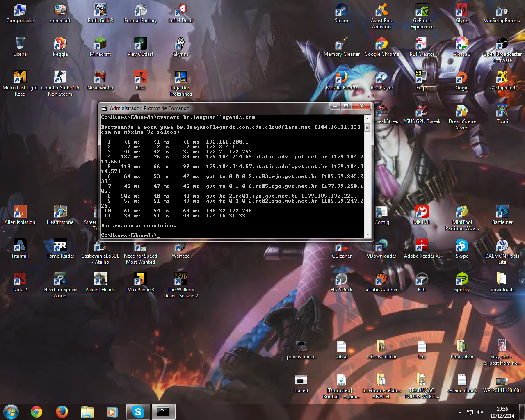Launch Steam from the desktop
This screenshot has width=525, height=420.
[342, 14]
